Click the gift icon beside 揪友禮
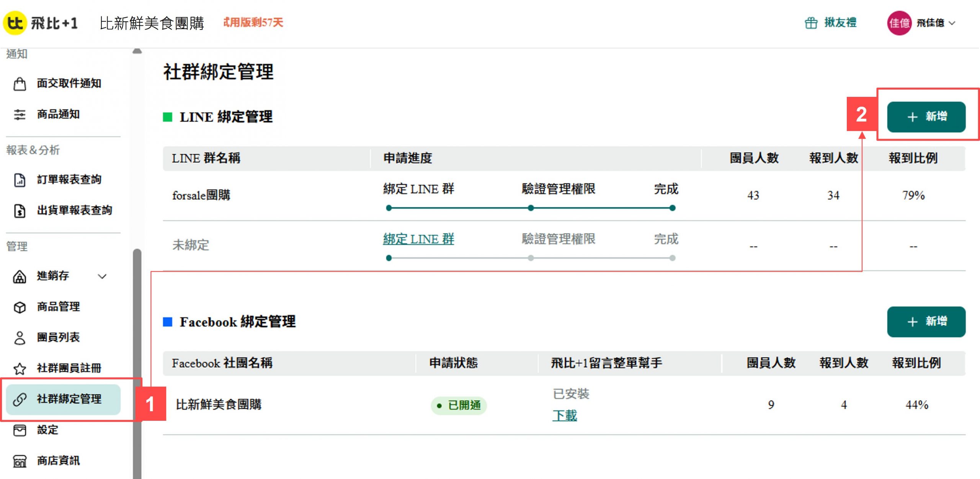This screenshot has height=479, width=980. [811, 23]
